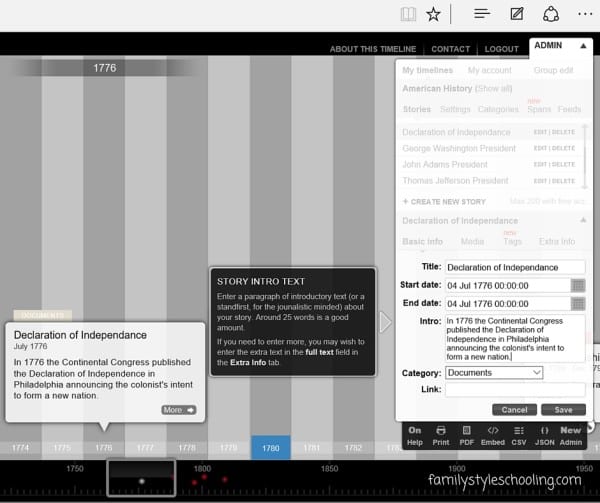Click More on the story card
600x503 pixels.
(179, 410)
